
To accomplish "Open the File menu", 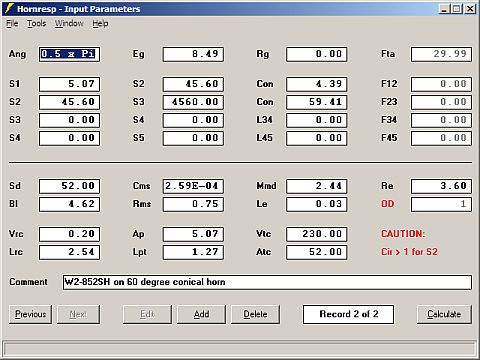I will (12, 24).
